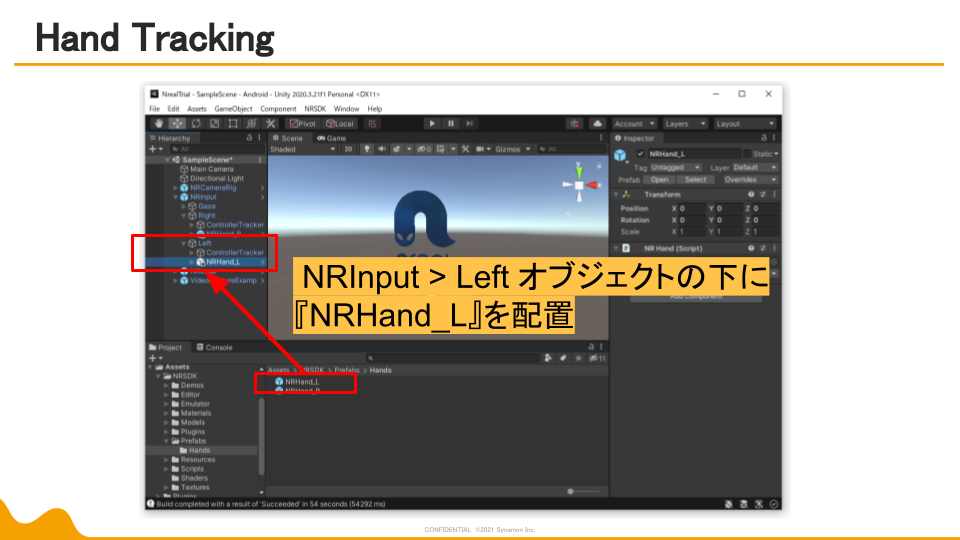Click Project search by type icon
Screen dimensions: 960x540
(x=548, y=358)
